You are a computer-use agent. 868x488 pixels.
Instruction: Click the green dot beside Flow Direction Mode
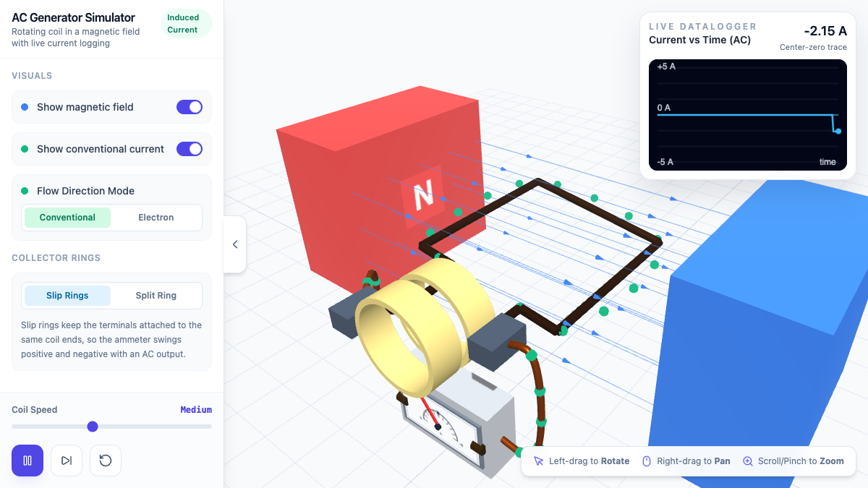point(24,191)
